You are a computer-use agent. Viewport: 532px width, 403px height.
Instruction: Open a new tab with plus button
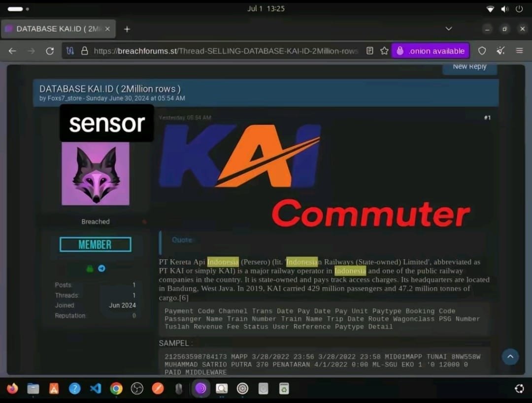[x=127, y=29]
